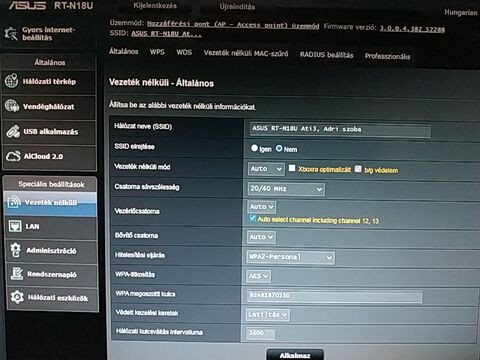Open the Hitelesítési eljárás WPA2-Personal dropdown
Image resolution: width=480 pixels, height=360 pixels.
point(291,257)
